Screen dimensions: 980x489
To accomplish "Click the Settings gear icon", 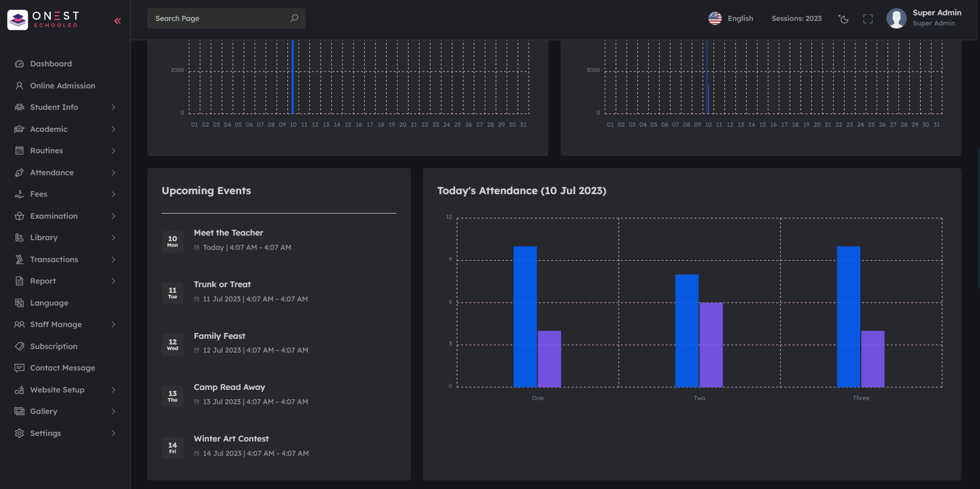I will point(20,433).
